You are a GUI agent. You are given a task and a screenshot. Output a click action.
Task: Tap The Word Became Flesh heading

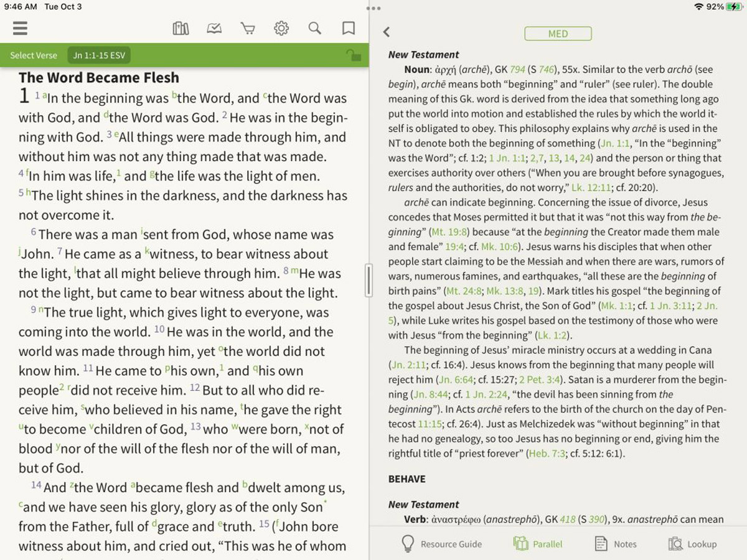(99, 78)
